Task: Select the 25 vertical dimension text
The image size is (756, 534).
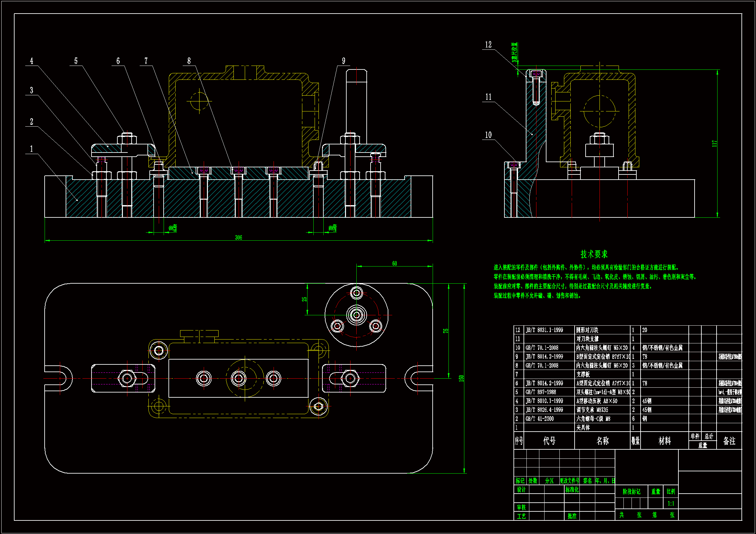Action: [x=304, y=299]
